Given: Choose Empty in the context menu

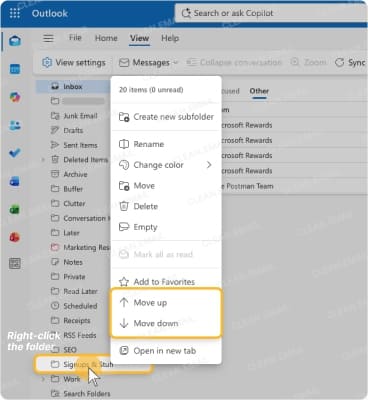Looking at the screenshot, I should [x=166, y=227].
